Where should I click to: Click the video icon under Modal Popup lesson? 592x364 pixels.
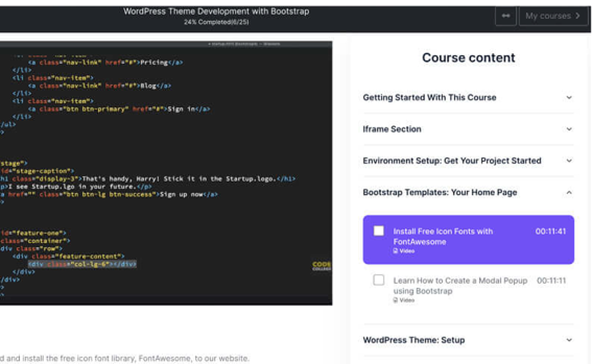[x=395, y=300]
